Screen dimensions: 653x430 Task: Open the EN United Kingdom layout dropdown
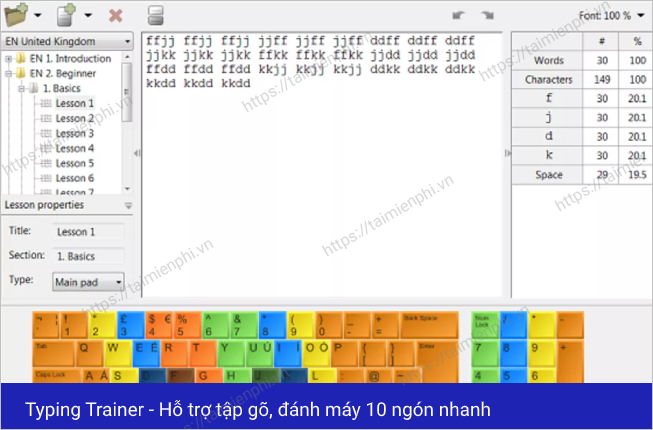(67, 42)
